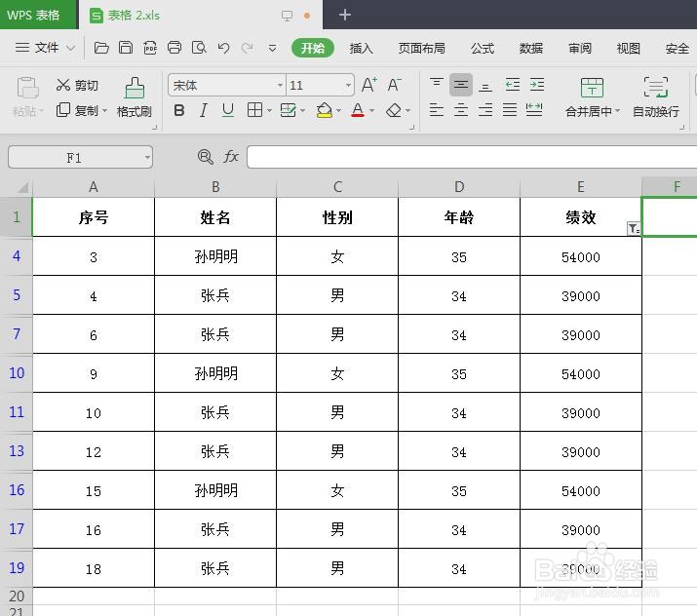Viewport: 697px width, 616px height.
Task: Click the Print icon
Action: (x=174, y=48)
